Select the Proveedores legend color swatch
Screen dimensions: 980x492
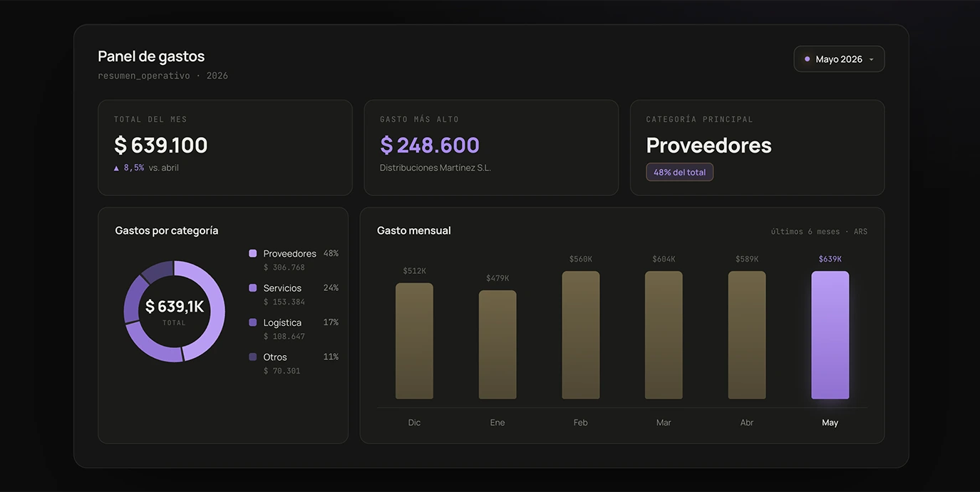click(x=252, y=253)
